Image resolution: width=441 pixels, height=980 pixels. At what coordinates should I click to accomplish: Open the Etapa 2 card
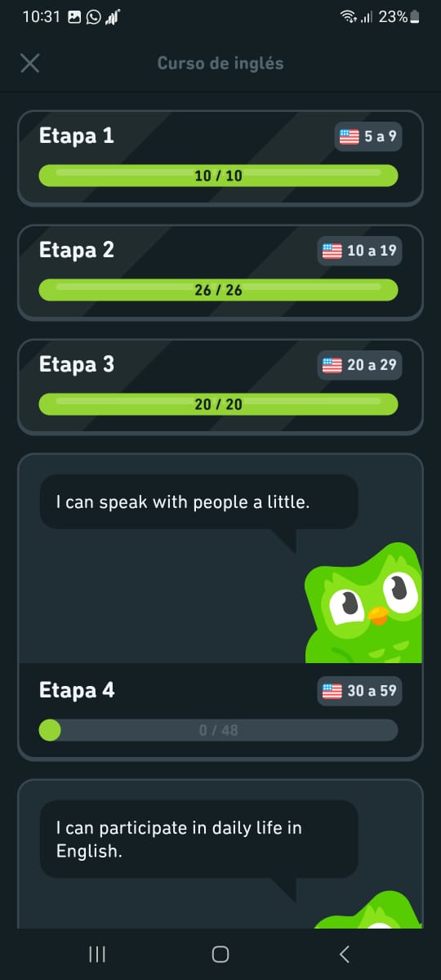coord(220,273)
